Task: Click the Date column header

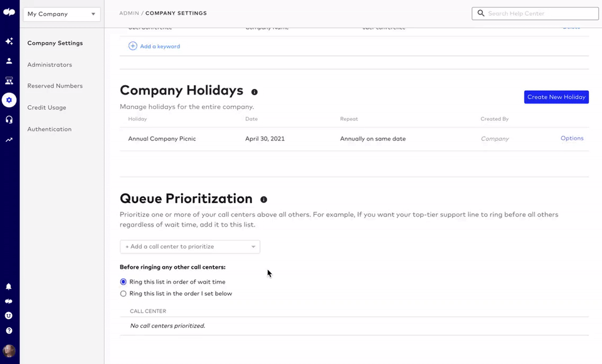Action: 251,119
